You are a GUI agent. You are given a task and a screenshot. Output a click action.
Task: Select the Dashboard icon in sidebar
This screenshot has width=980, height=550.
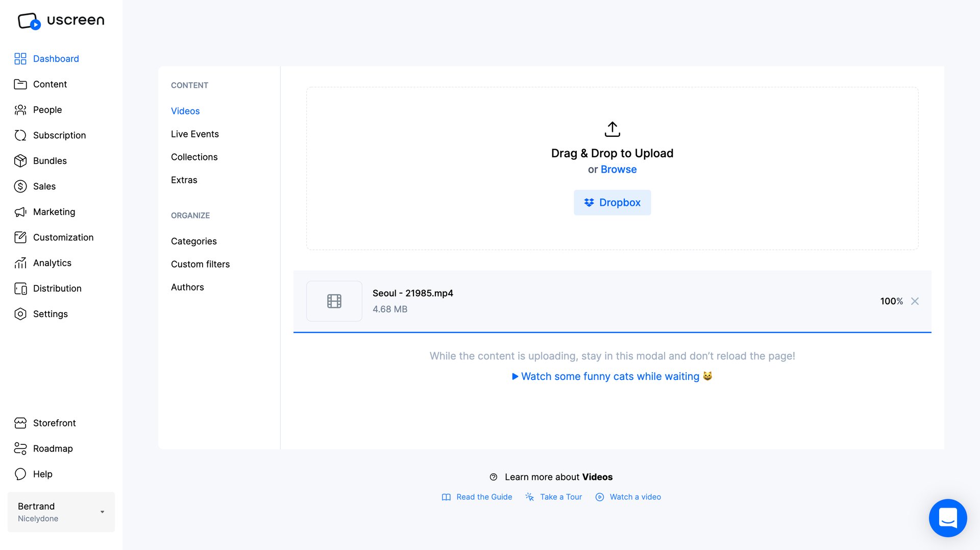20,59
